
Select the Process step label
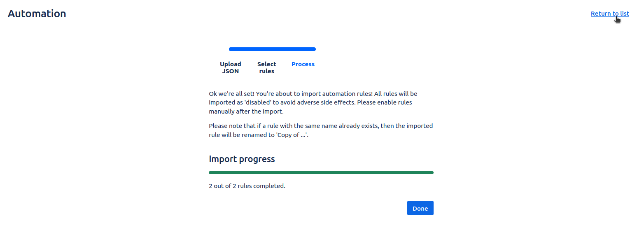pos(303,64)
